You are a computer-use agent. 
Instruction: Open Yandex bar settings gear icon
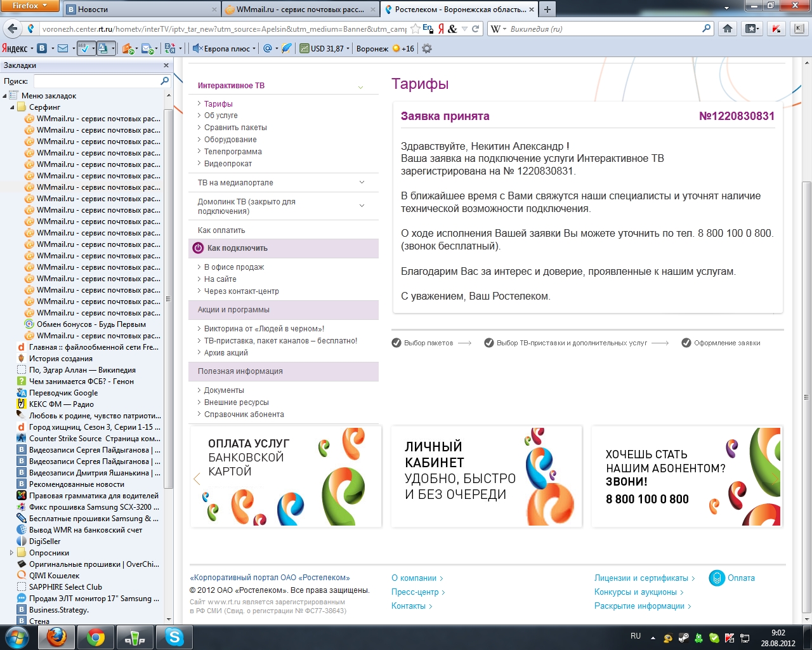[427, 48]
